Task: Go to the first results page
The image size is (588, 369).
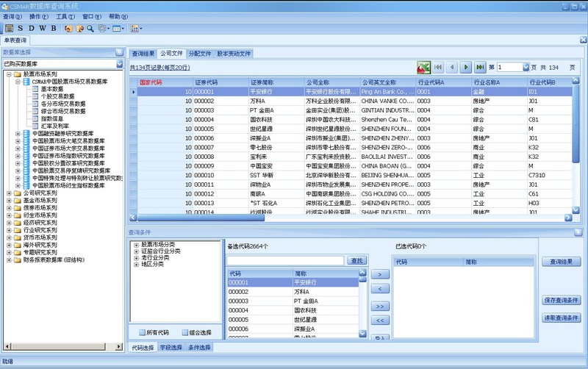Action: pos(438,68)
